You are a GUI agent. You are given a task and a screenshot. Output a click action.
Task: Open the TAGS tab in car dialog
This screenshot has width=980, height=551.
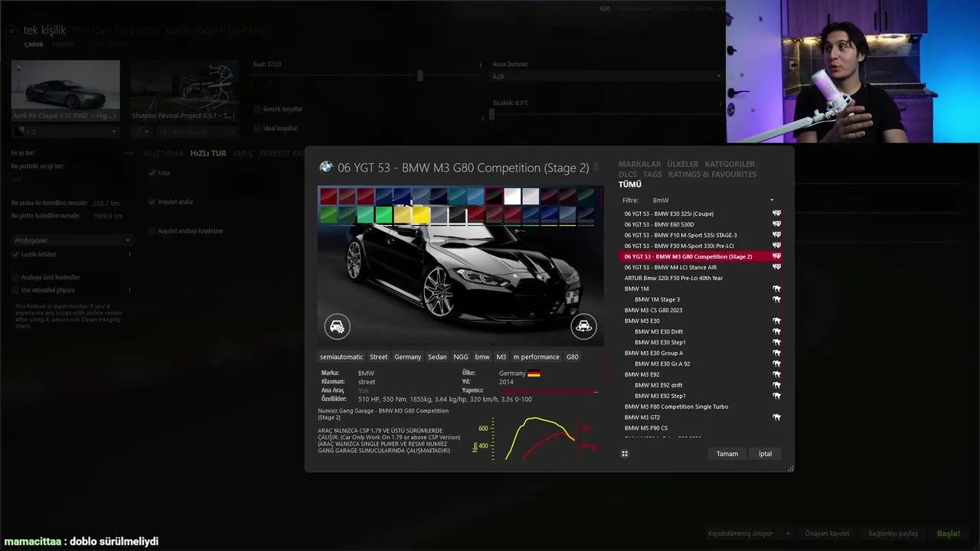[x=652, y=174]
